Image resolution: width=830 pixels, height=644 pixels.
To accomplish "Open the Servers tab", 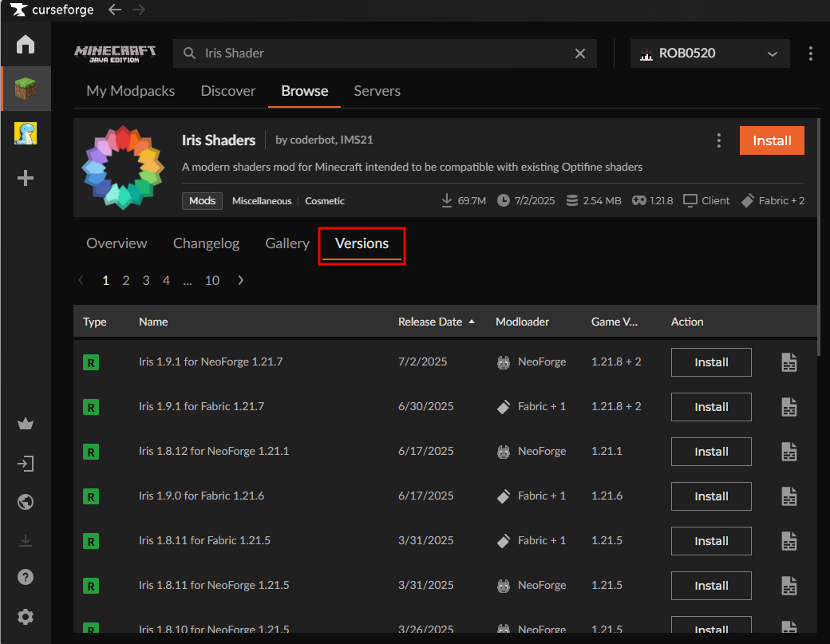I will [x=377, y=91].
